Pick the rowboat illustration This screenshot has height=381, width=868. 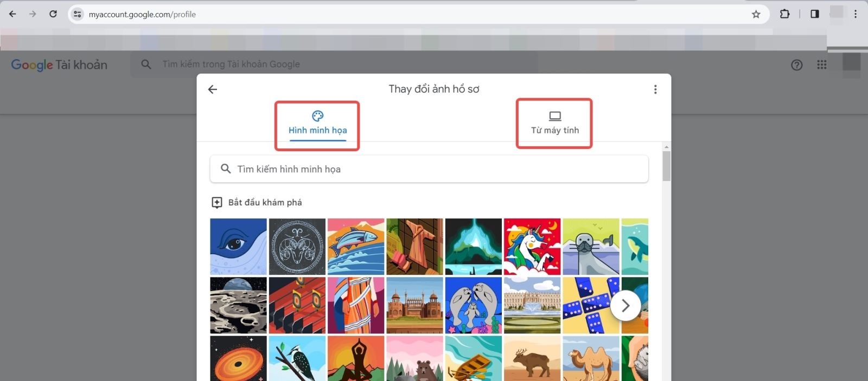pos(474,358)
